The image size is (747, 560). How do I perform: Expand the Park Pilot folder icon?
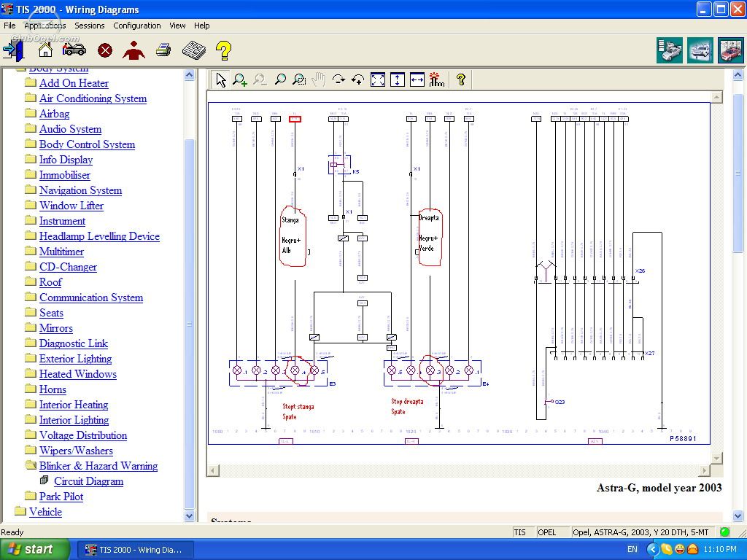point(31,496)
